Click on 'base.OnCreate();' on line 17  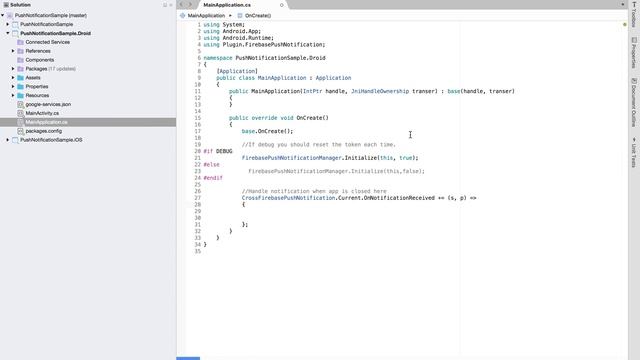coord(267,131)
